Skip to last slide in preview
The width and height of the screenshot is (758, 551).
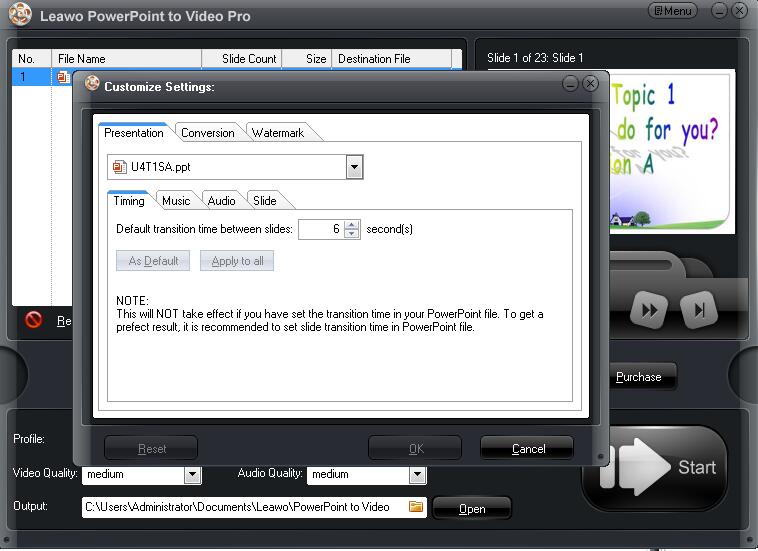point(699,310)
